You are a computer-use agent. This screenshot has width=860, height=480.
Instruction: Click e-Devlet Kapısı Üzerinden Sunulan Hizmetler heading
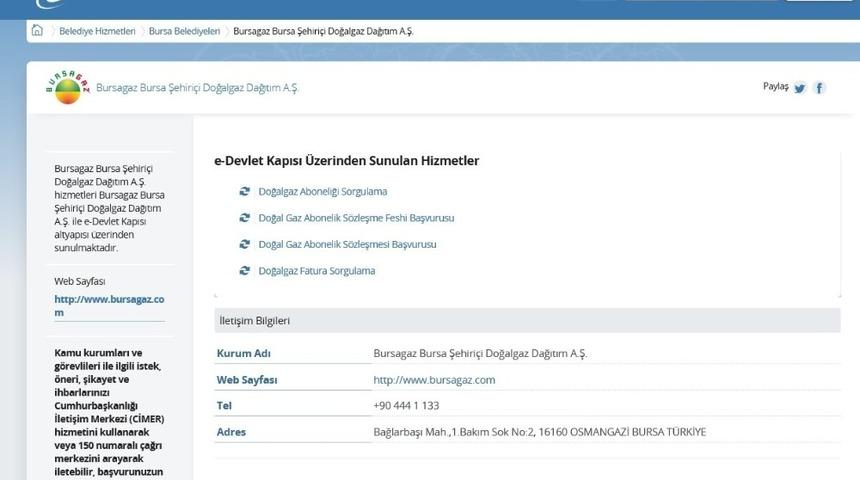347,161
